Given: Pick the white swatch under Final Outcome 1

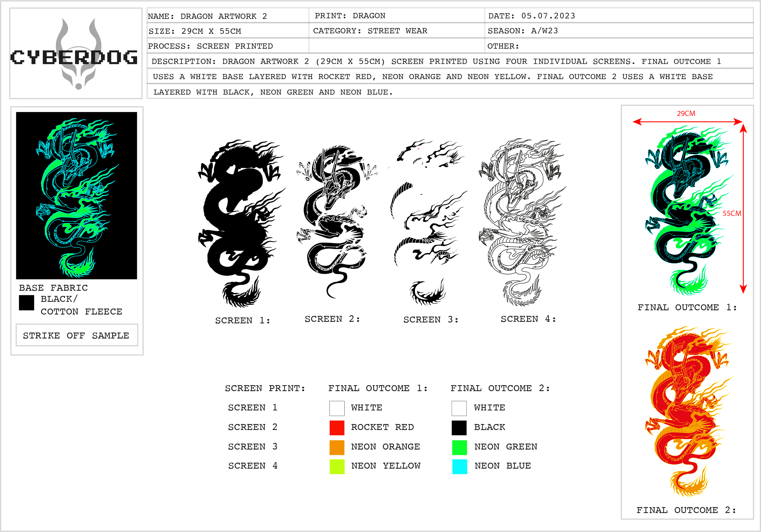Looking at the screenshot, I should (337, 408).
